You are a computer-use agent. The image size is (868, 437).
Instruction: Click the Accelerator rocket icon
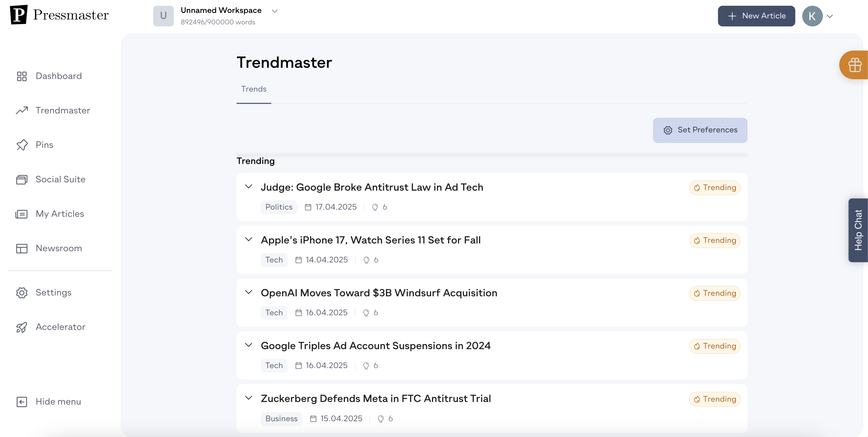click(22, 327)
